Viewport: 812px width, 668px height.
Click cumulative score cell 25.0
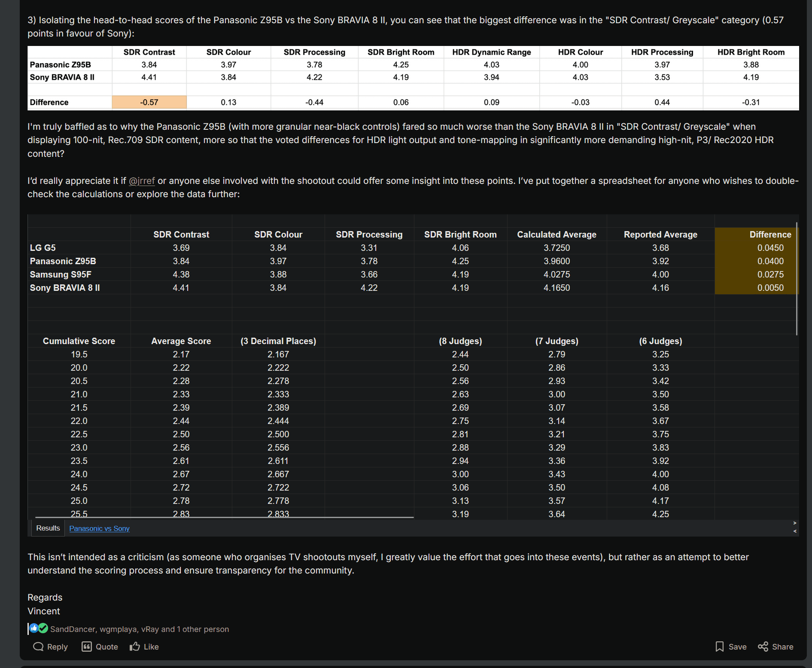coord(79,501)
